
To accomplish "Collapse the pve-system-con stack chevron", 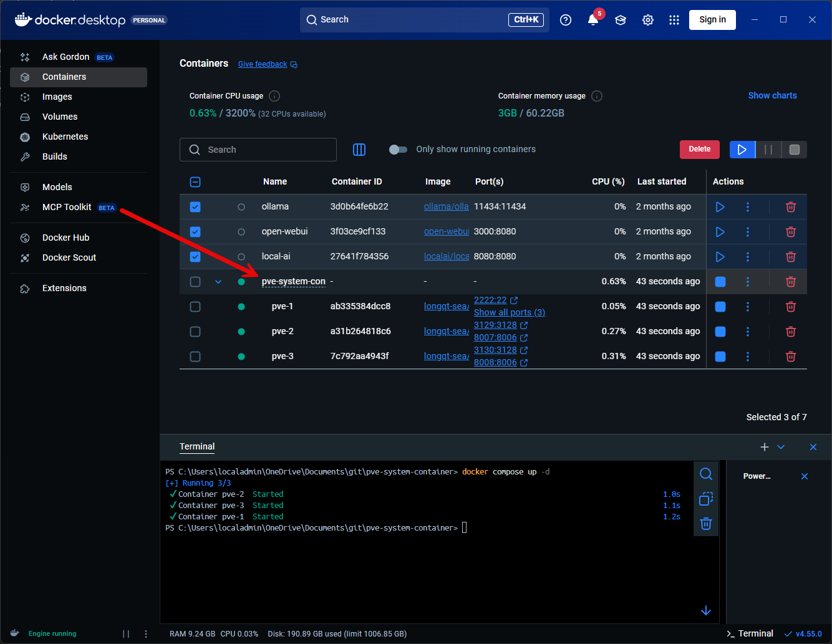I will pyautogui.click(x=218, y=282).
